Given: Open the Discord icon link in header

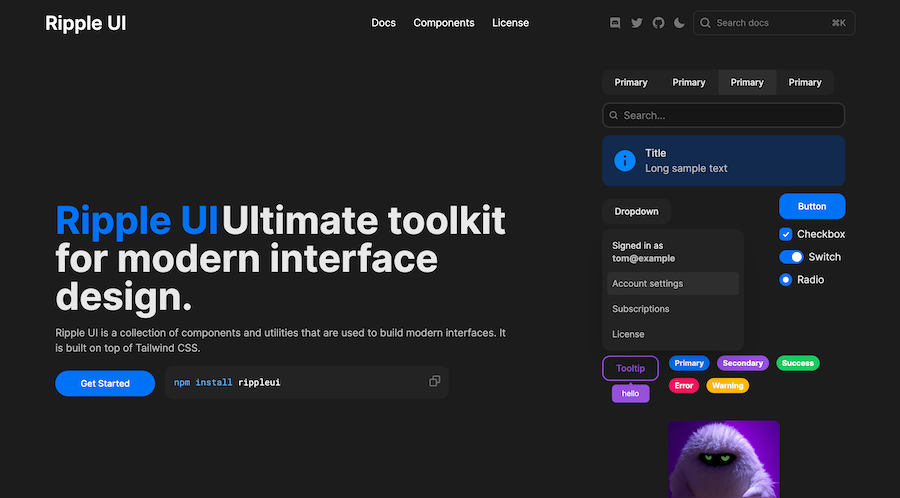Looking at the screenshot, I should coord(615,23).
